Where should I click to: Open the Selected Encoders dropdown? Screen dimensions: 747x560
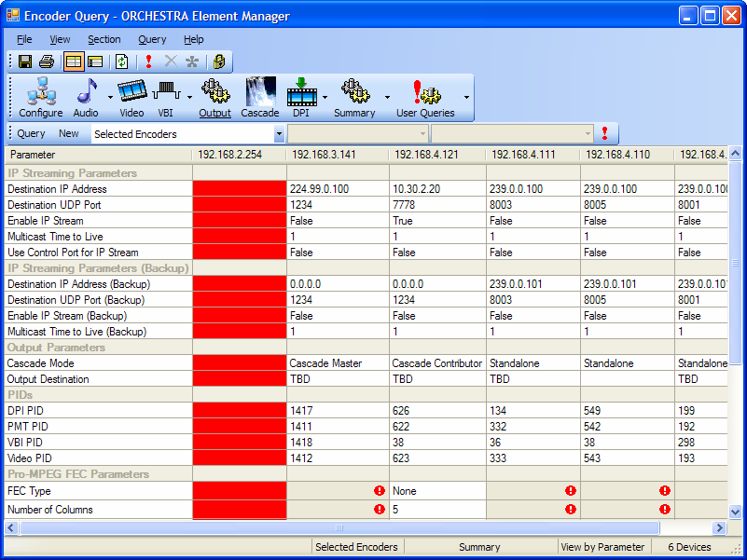tap(280, 134)
